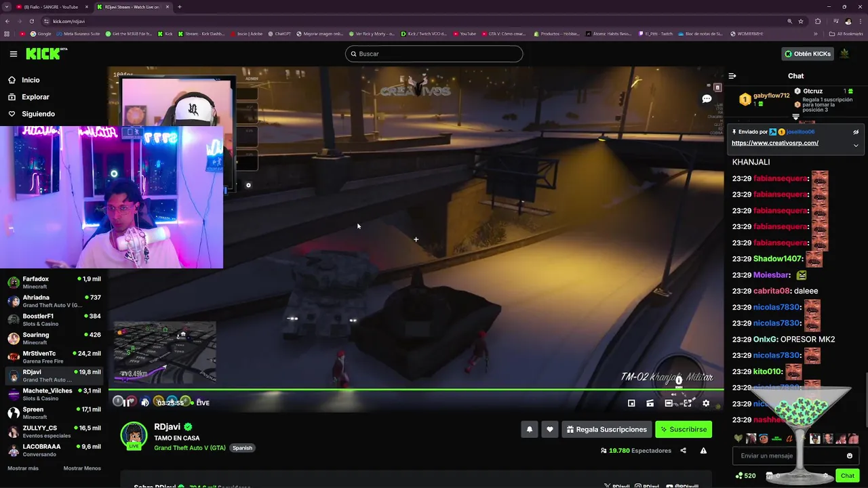Open ChatGPT bookmark in bookmarks bar
The height and width of the screenshot is (488, 868).
pos(279,33)
